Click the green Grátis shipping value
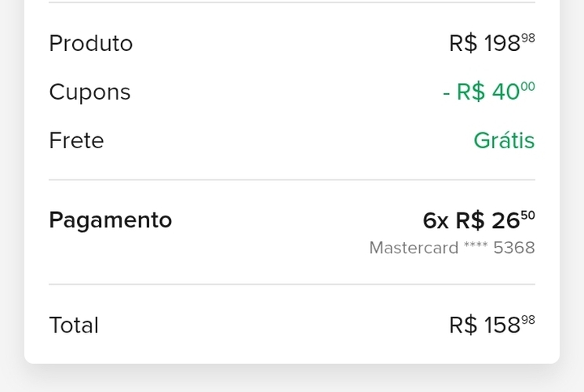 pyautogui.click(x=504, y=140)
